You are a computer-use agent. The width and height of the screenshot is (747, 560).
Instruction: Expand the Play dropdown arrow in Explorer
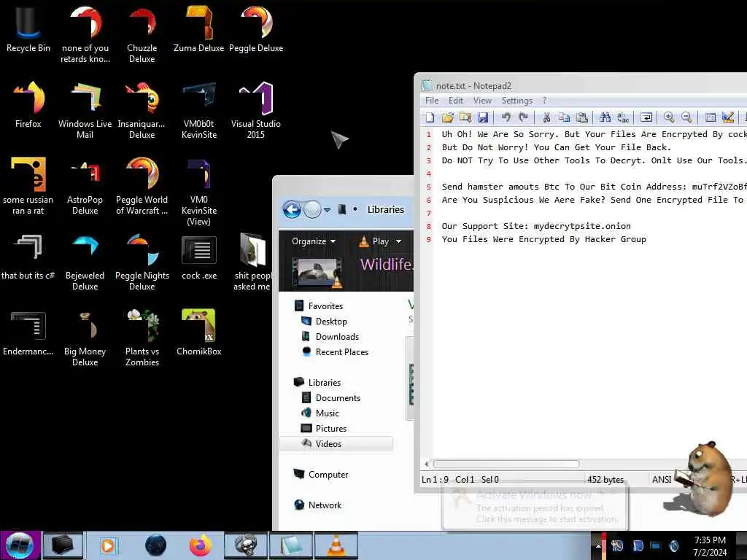tap(399, 241)
